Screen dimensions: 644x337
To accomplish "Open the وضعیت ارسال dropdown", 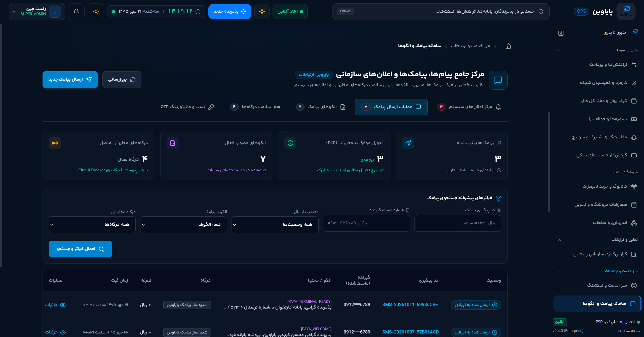I will tap(275, 225).
